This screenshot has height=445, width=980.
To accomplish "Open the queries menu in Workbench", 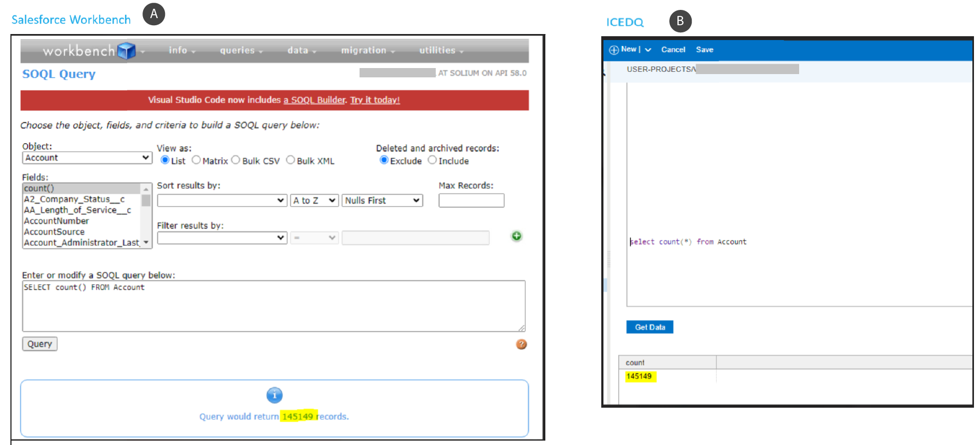I will pyautogui.click(x=242, y=50).
